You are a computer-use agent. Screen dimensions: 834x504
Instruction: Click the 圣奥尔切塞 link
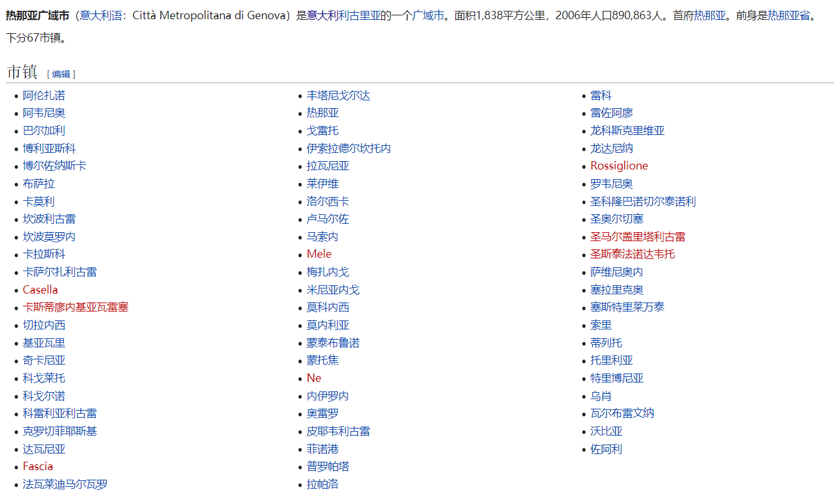tap(617, 219)
